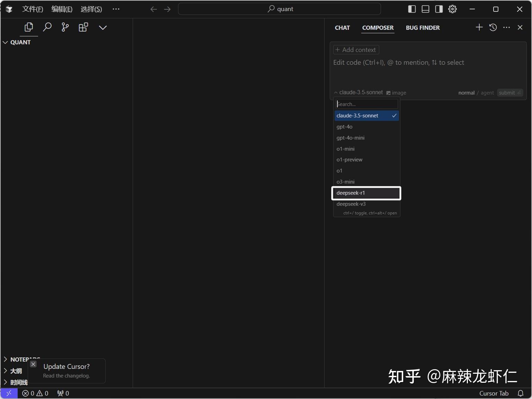Open the Source Control view
This screenshot has width=532, height=399.
[65, 27]
